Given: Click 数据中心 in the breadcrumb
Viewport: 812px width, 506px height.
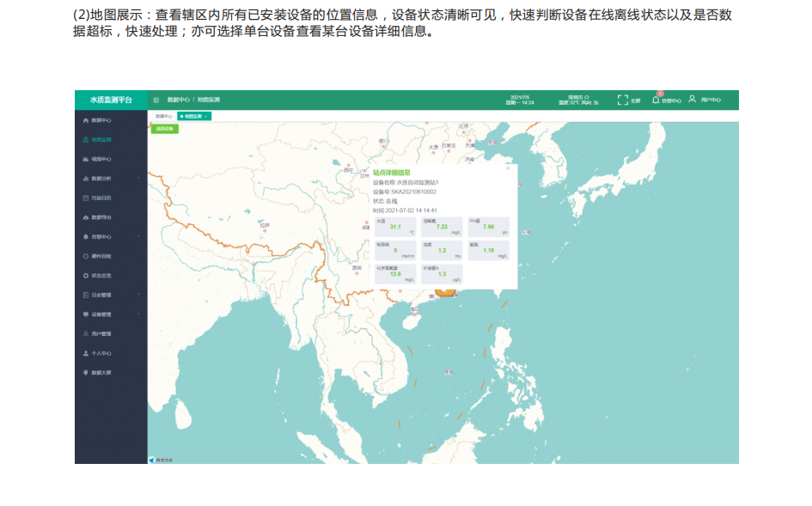Looking at the screenshot, I should coord(179,101).
